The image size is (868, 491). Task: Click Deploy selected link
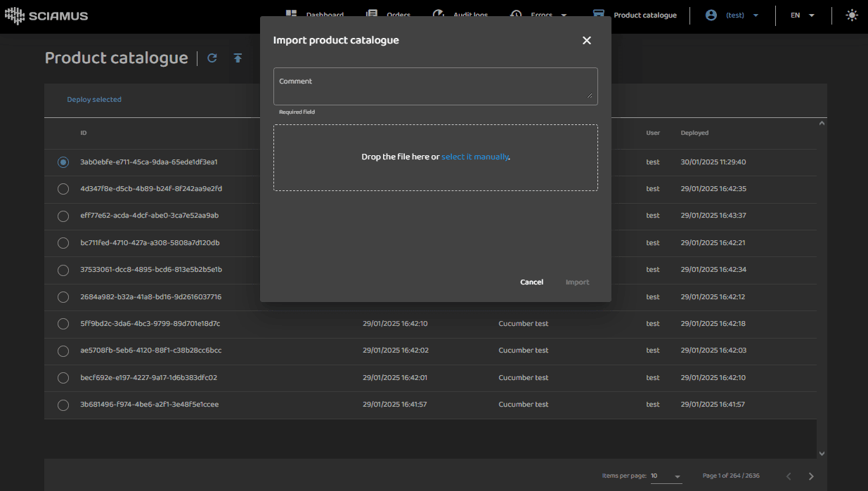tap(94, 100)
